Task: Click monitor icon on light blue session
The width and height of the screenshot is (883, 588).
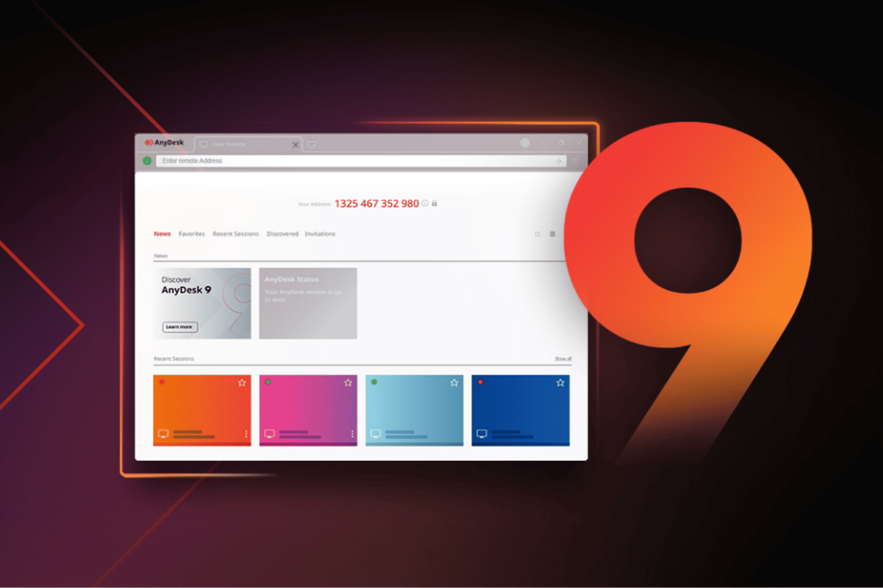Action: click(x=376, y=434)
